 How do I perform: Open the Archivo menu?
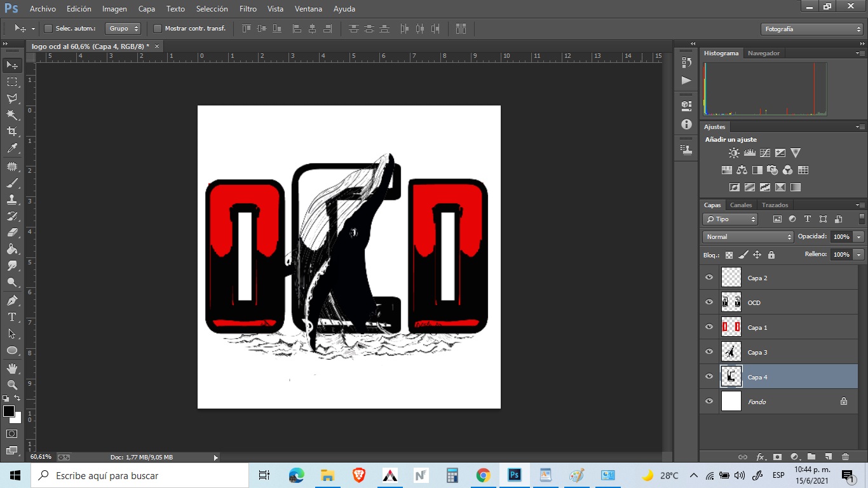43,9
